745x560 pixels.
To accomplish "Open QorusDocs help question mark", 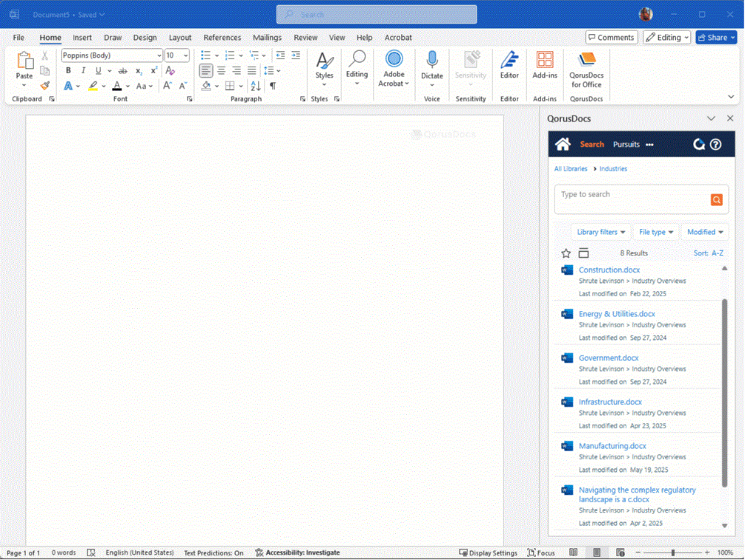I will pos(715,144).
